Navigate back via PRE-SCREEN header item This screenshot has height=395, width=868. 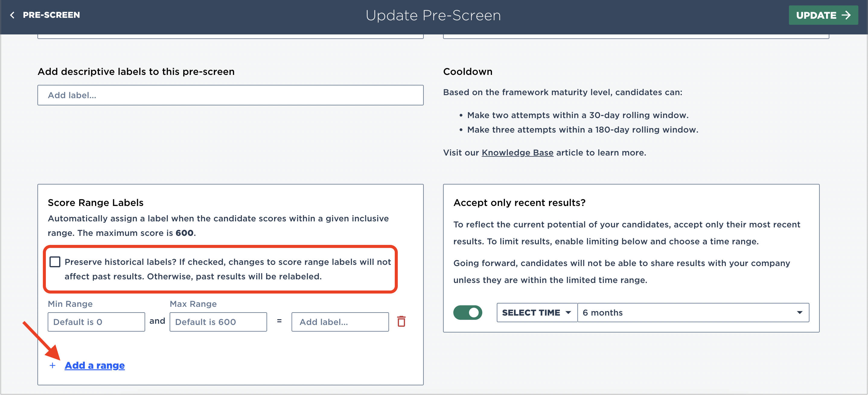pos(51,15)
